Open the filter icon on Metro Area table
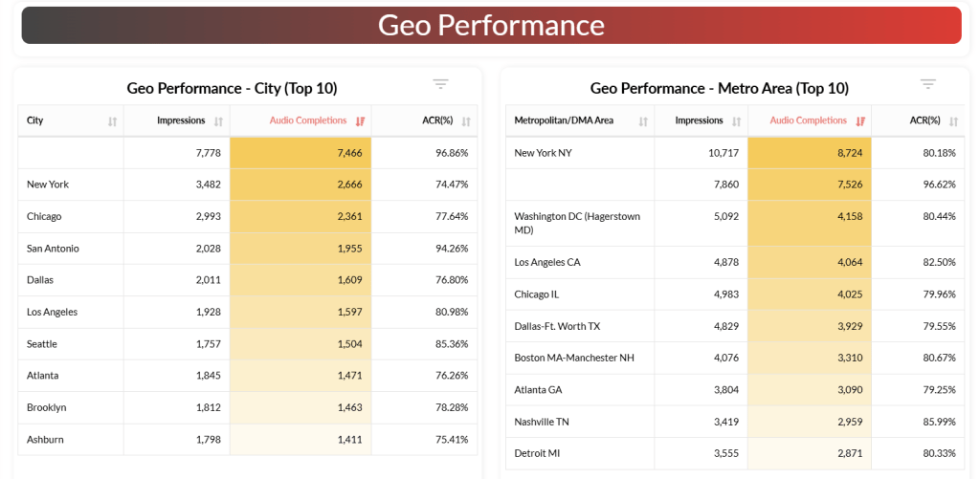 (x=927, y=84)
